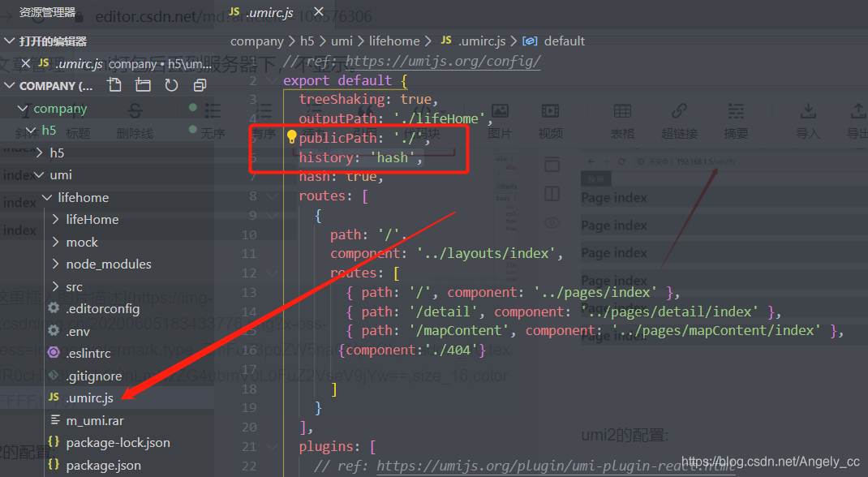Click the gear icon beside .env

pyautogui.click(x=54, y=331)
